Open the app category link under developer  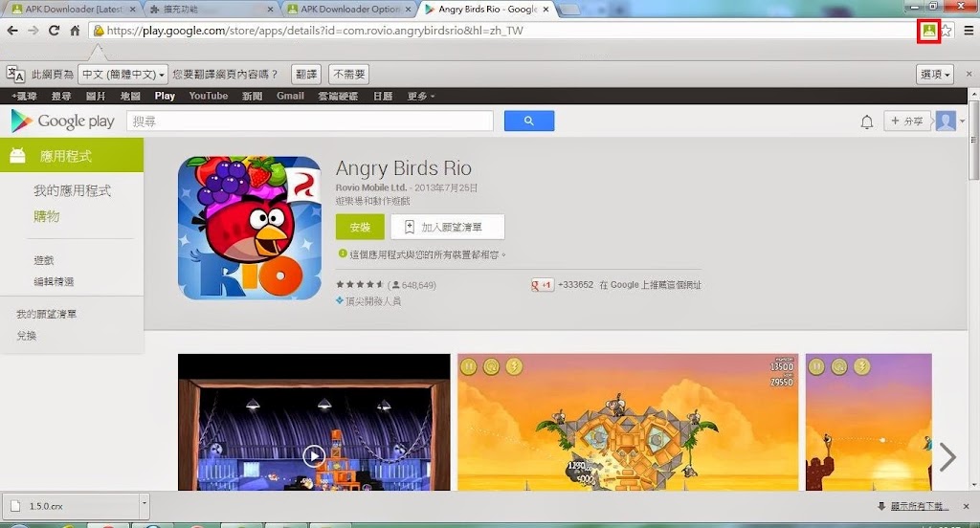click(372, 201)
